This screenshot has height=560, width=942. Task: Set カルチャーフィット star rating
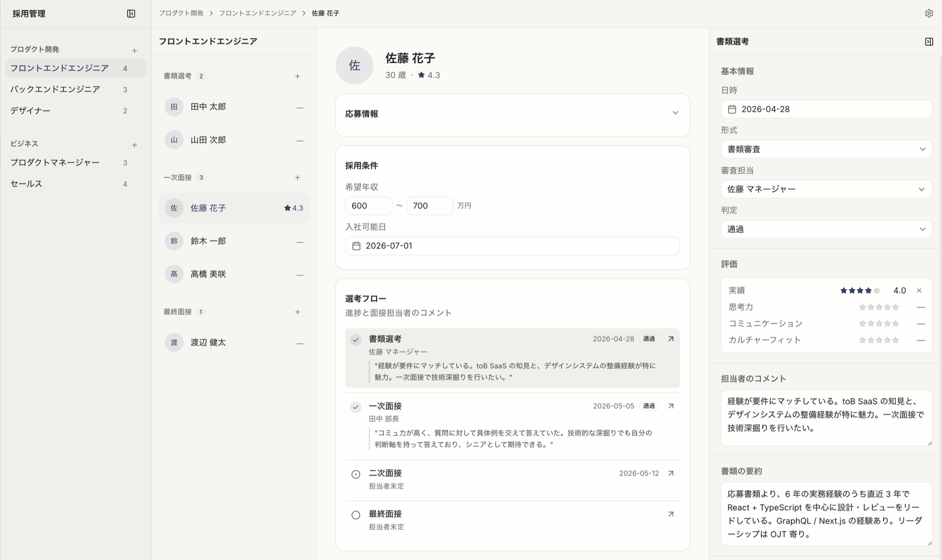pos(879,340)
